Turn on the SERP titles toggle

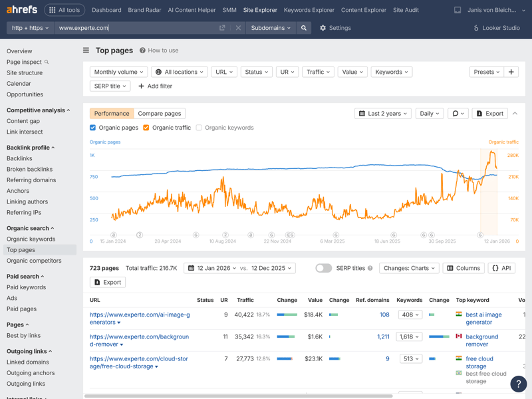(x=323, y=268)
